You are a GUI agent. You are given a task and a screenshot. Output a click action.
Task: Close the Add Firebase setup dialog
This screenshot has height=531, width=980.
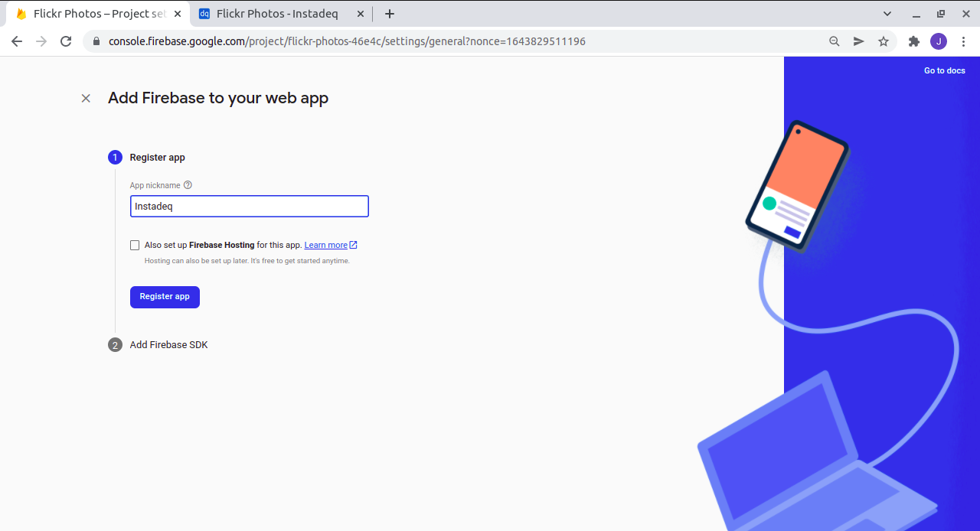point(86,98)
